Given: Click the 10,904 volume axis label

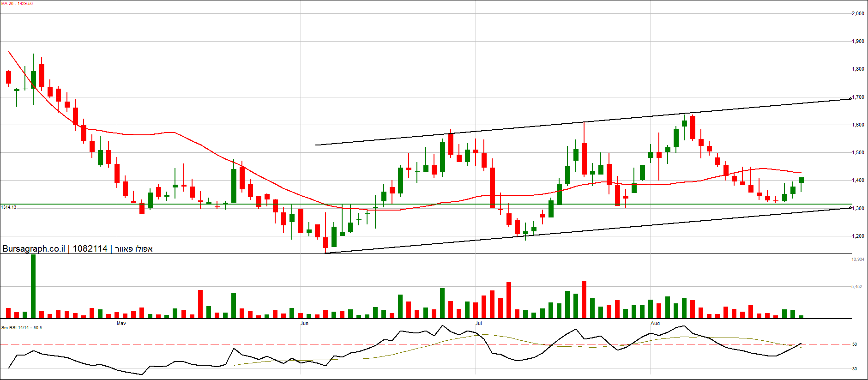Looking at the screenshot, I should click(857, 259).
